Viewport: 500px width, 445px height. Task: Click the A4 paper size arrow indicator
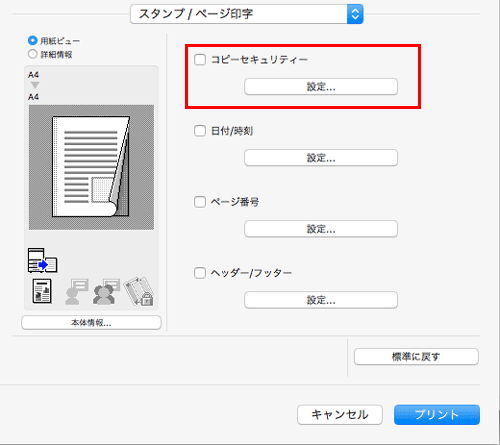point(35,85)
